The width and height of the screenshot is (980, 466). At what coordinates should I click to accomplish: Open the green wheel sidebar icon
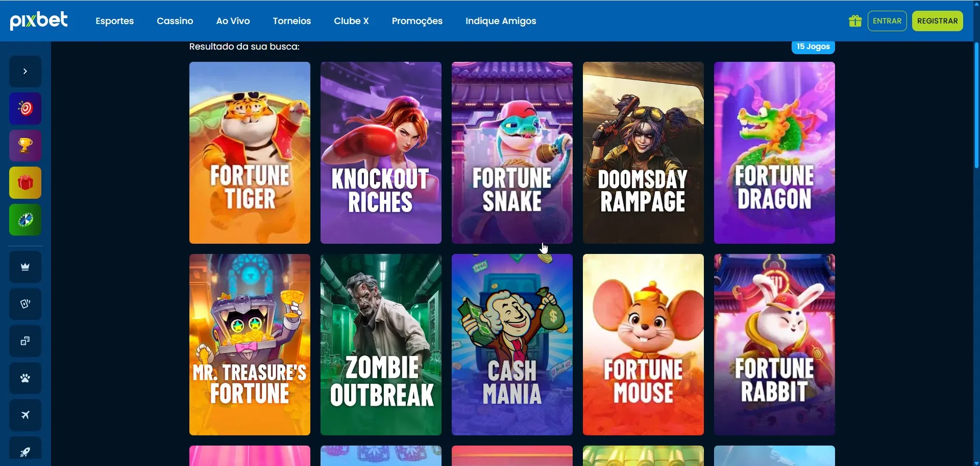[x=25, y=220]
